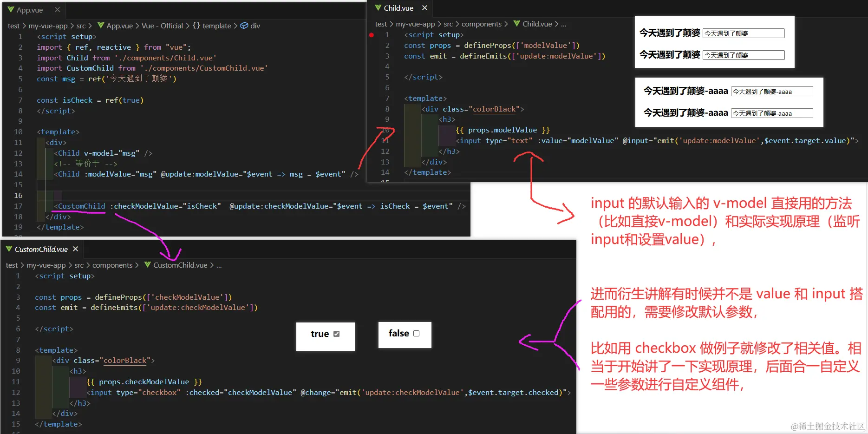This screenshot has width=868, height=434.
Task: Click the cube icon next to div breadcrumb
Action: [244, 26]
